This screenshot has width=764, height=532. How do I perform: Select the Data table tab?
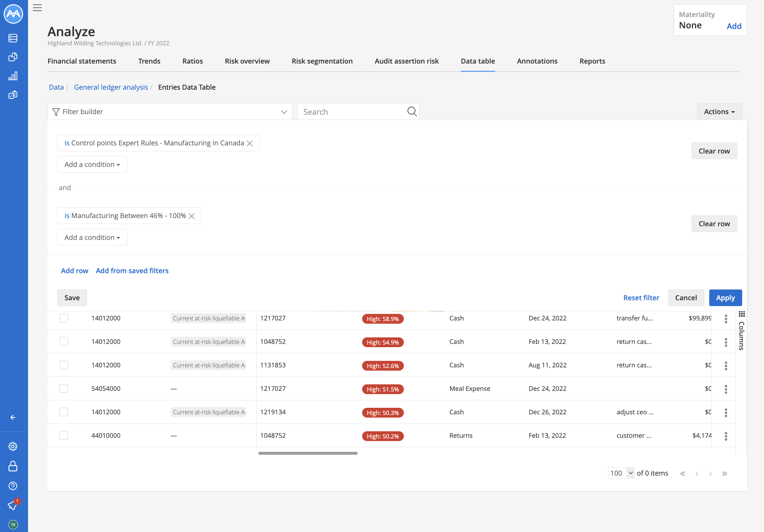click(478, 61)
